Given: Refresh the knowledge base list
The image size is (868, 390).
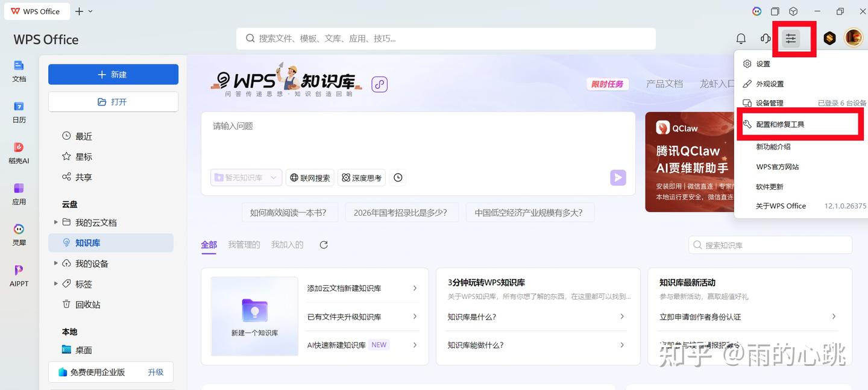Looking at the screenshot, I should click(x=324, y=245).
